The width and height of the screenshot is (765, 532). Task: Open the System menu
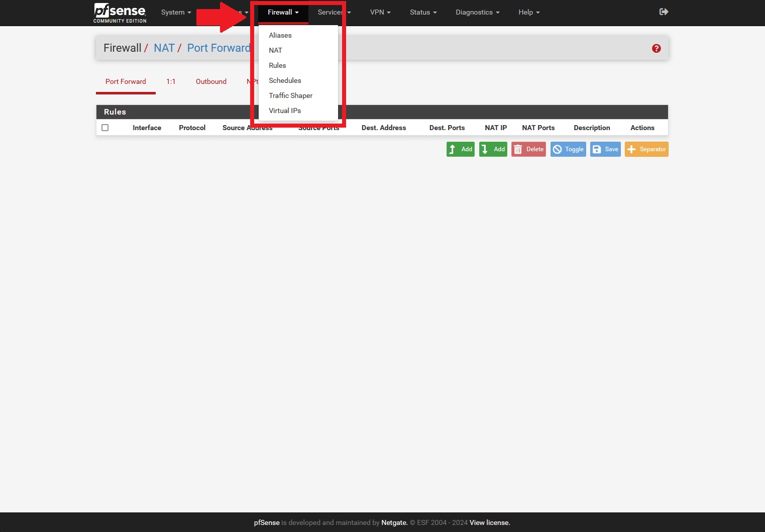pyautogui.click(x=176, y=12)
